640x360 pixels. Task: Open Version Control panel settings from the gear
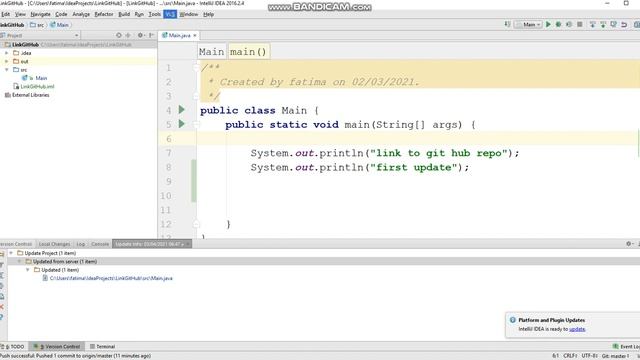tap(629, 244)
